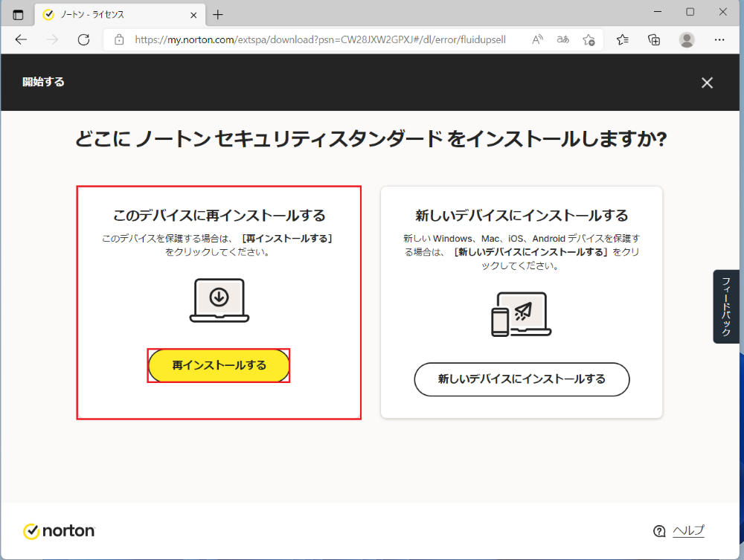Screen dimensions: 744x560
Task: Minimize the browser window
Action: coord(658,12)
